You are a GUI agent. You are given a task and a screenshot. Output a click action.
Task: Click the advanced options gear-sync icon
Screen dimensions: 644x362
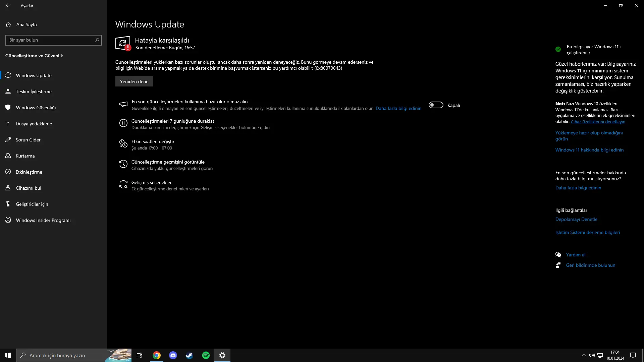pyautogui.click(x=123, y=185)
